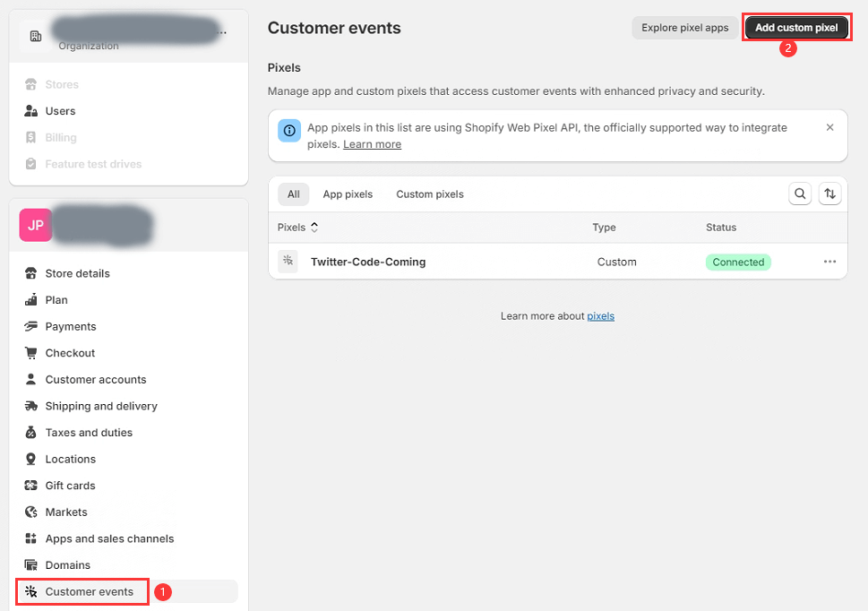This screenshot has width=868, height=611.
Task: Open Users in organization menu
Action: coord(60,111)
